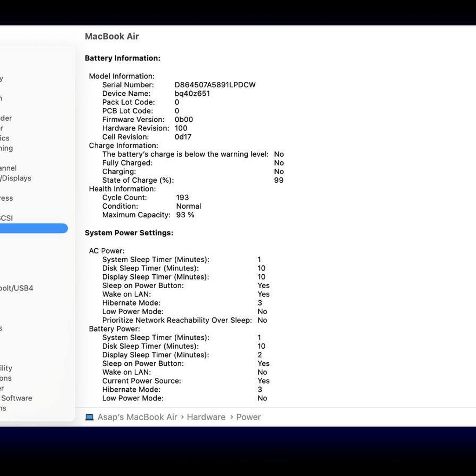Open the Graphics/Displays sidebar entry ending in '/Displays'
Image resolution: width=476 pixels, height=476 pixels.
coord(15,178)
